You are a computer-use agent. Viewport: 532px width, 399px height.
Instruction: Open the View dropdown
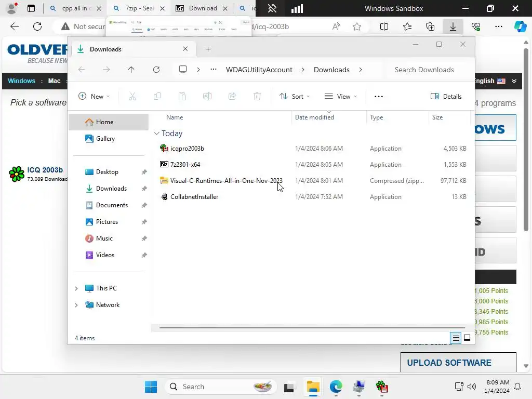(341, 96)
